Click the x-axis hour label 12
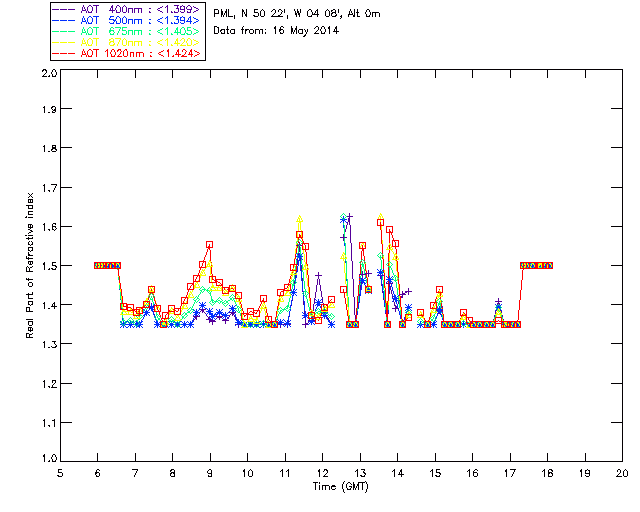This screenshot has width=640, height=512. point(322,473)
